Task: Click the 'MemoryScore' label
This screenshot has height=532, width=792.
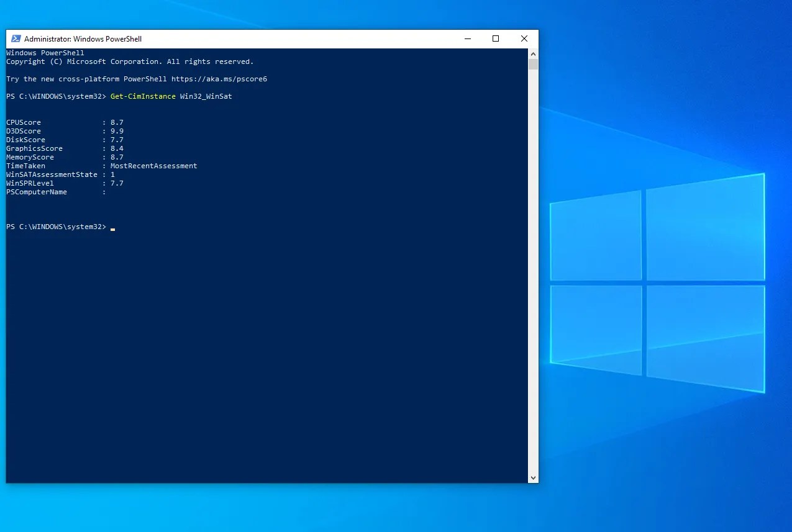Action: point(30,157)
